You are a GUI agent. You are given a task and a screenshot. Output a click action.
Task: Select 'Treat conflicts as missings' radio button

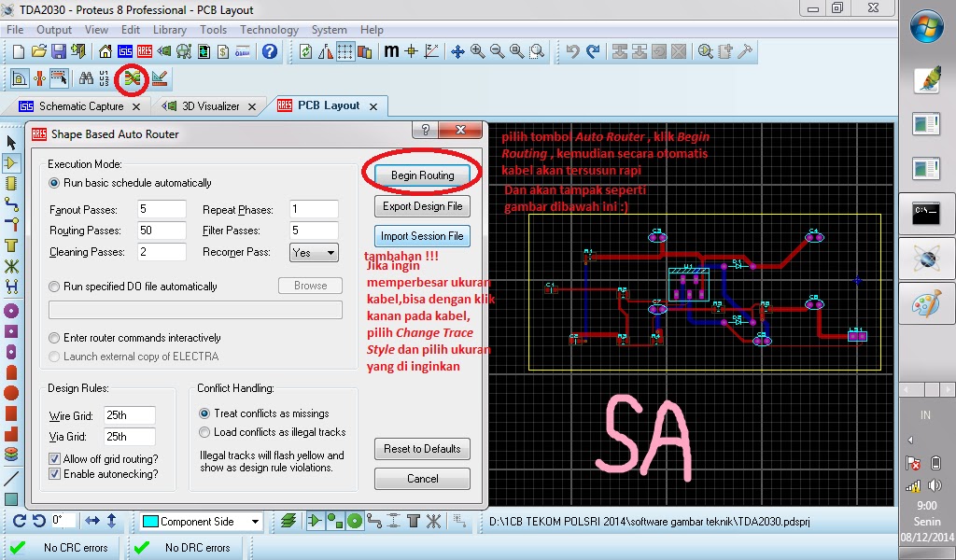click(x=204, y=413)
